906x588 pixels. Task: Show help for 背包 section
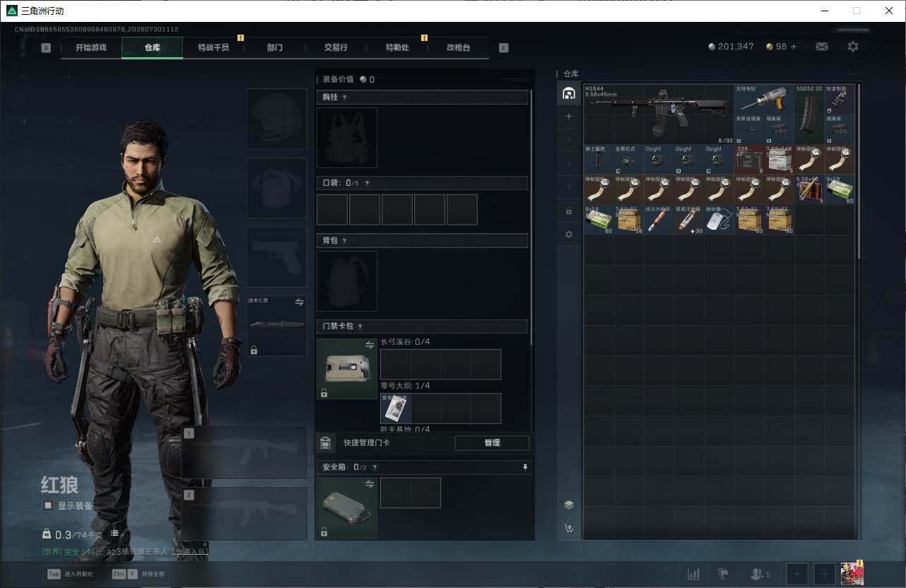click(345, 241)
